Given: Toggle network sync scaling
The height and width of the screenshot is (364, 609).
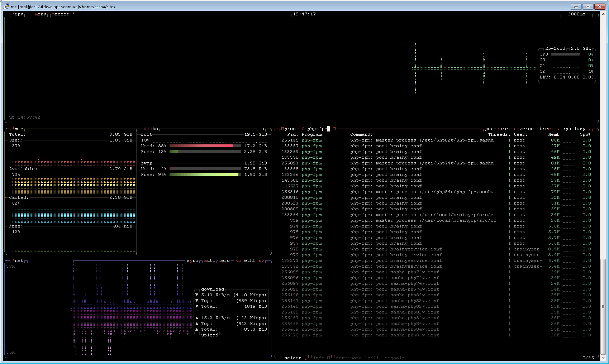Looking at the screenshot, I should 192,261.
